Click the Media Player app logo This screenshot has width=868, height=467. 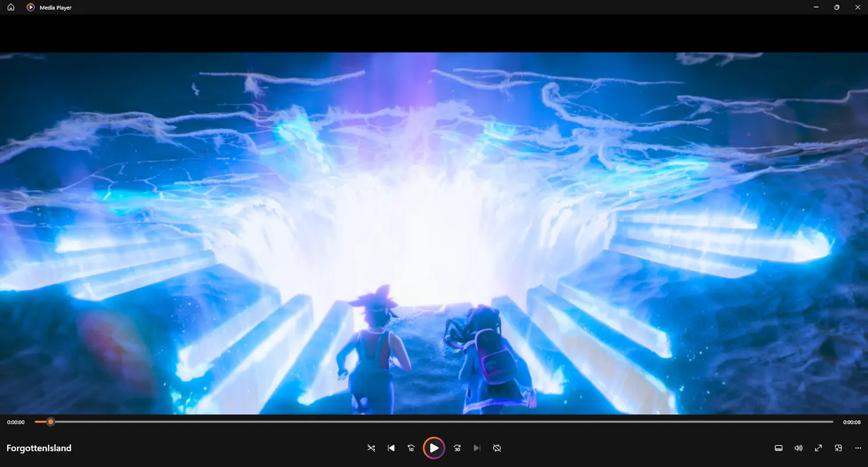(30, 8)
